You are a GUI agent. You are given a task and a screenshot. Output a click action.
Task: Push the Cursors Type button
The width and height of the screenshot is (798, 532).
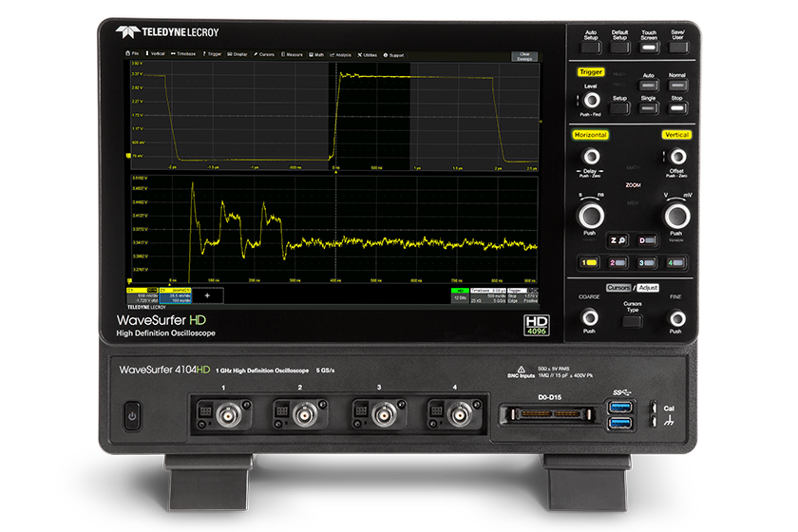pyautogui.click(x=633, y=321)
